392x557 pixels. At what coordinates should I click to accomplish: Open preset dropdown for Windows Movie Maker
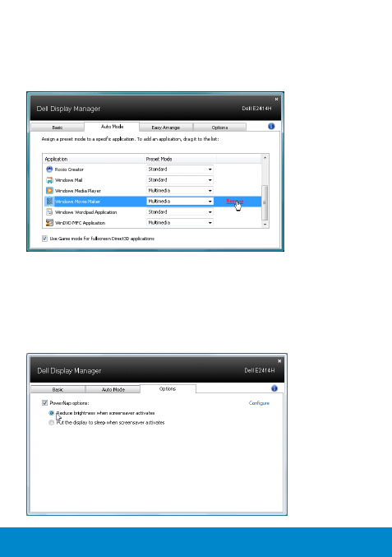180,202
